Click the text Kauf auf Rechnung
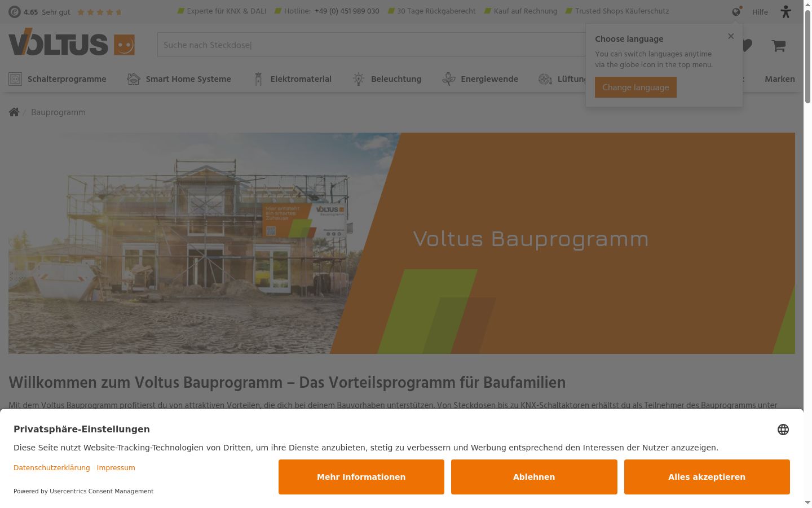 (x=526, y=11)
